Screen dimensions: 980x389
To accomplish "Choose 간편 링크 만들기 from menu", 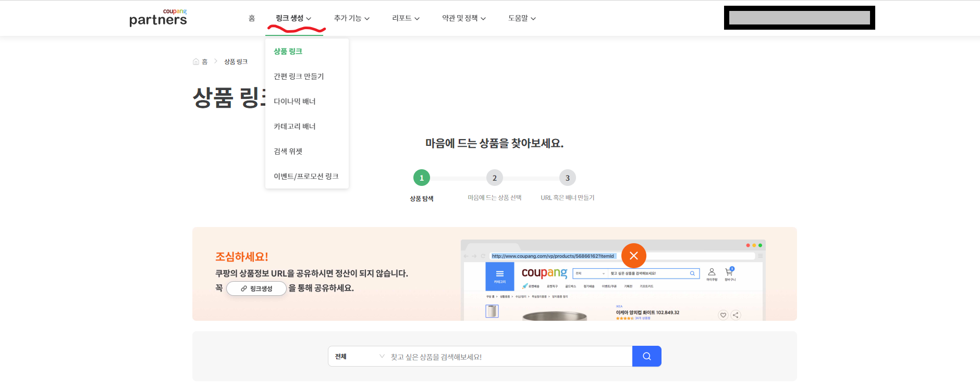I will [307, 76].
